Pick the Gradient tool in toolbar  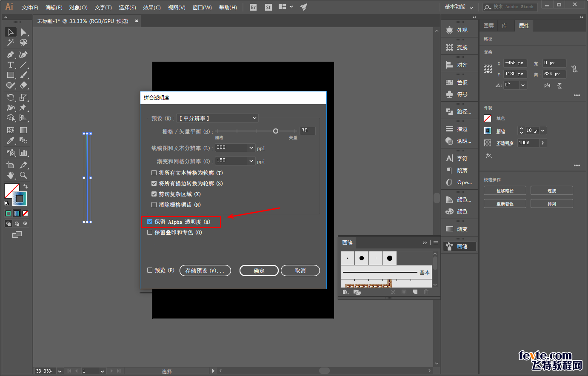click(x=24, y=130)
